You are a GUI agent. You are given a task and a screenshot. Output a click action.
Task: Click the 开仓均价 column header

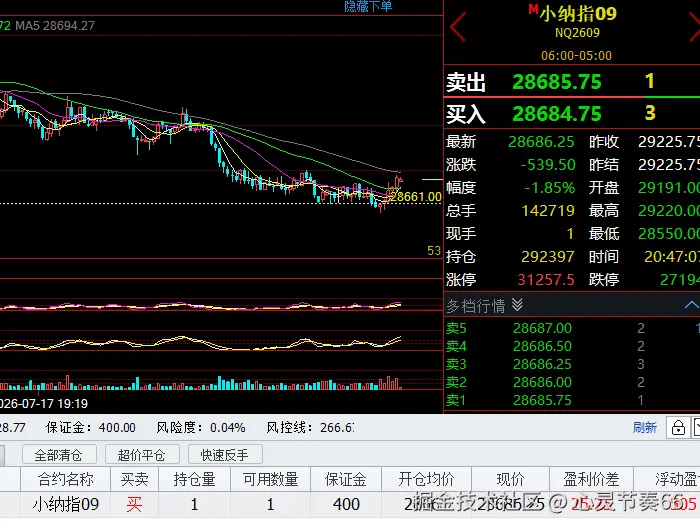point(426,479)
